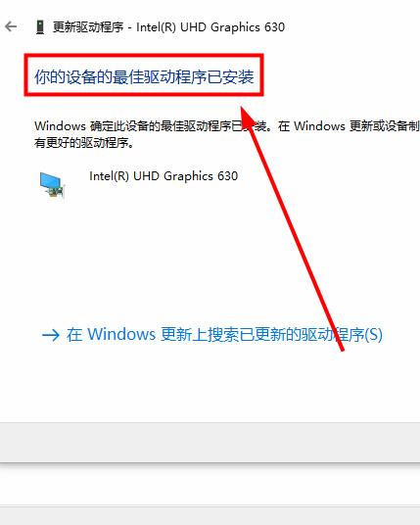The width and height of the screenshot is (420, 525).
Task: Click 在 Windows 更新或设备制 in the description
Action: (349, 126)
